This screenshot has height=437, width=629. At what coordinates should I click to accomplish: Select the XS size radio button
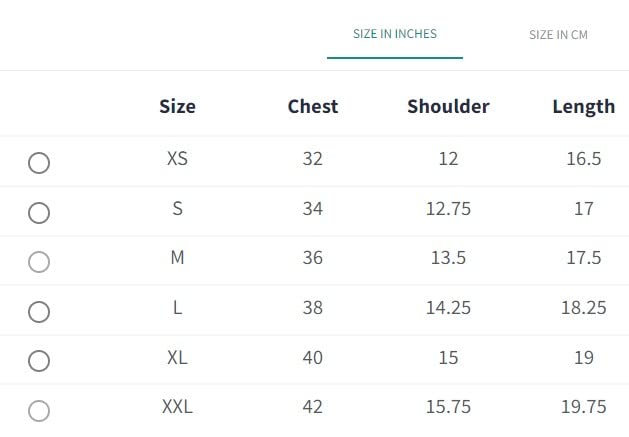(39, 163)
